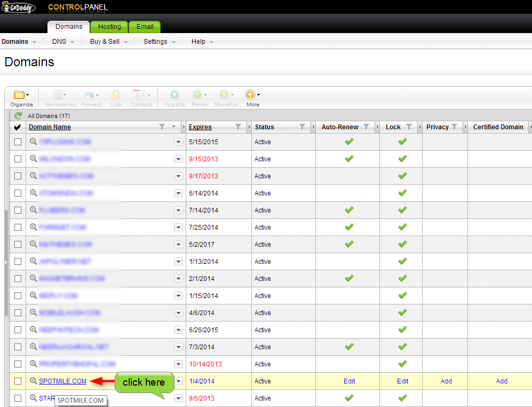This screenshot has width=532, height=407.
Task: Open row dropdown for 6/26/2015 domain
Action: click(178, 330)
